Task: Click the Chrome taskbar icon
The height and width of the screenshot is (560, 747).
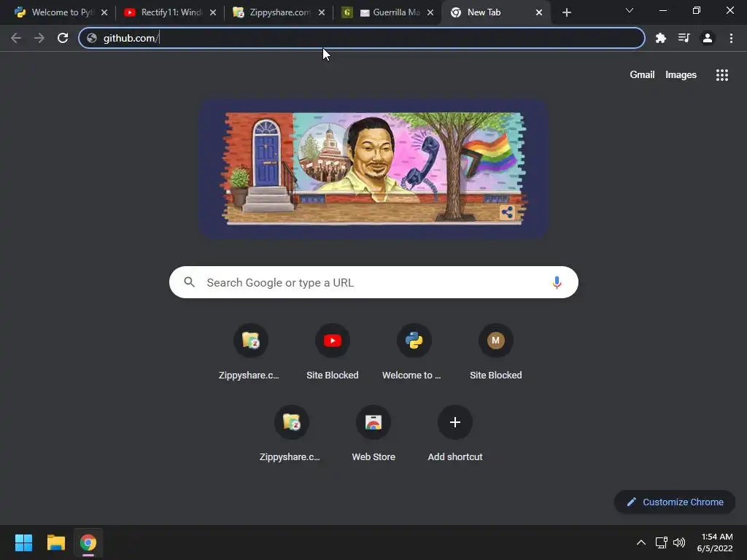Action: [88, 542]
